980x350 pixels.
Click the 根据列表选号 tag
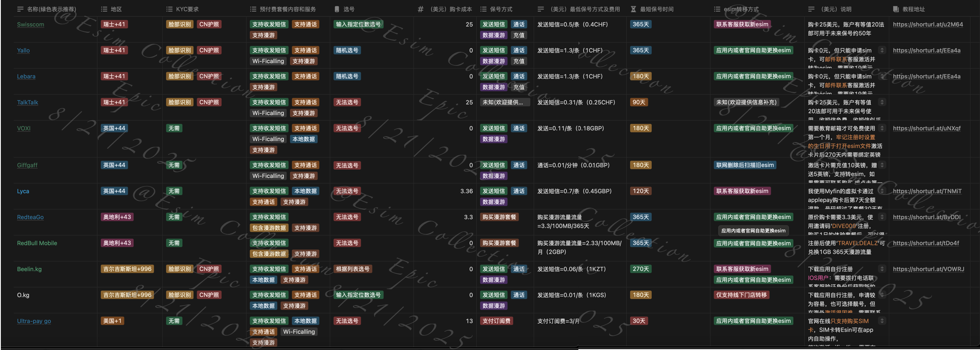click(353, 269)
